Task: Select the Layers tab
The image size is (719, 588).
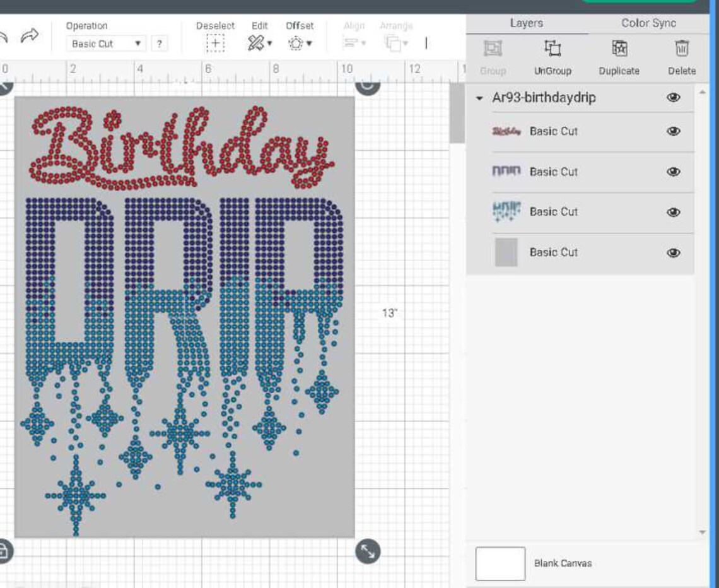Action: coord(527,23)
